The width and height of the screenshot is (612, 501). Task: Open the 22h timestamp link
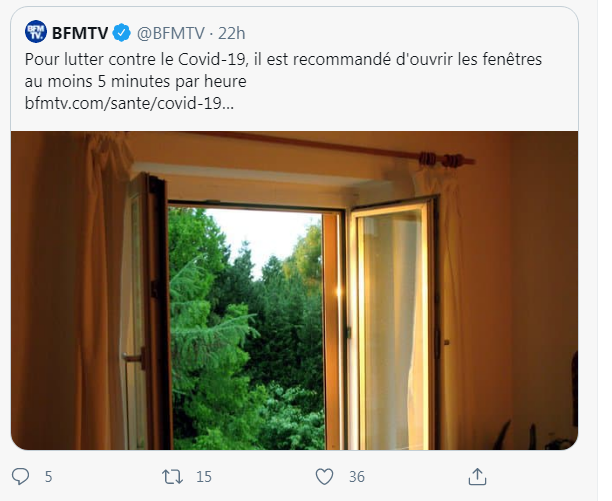(x=231, y=34)
